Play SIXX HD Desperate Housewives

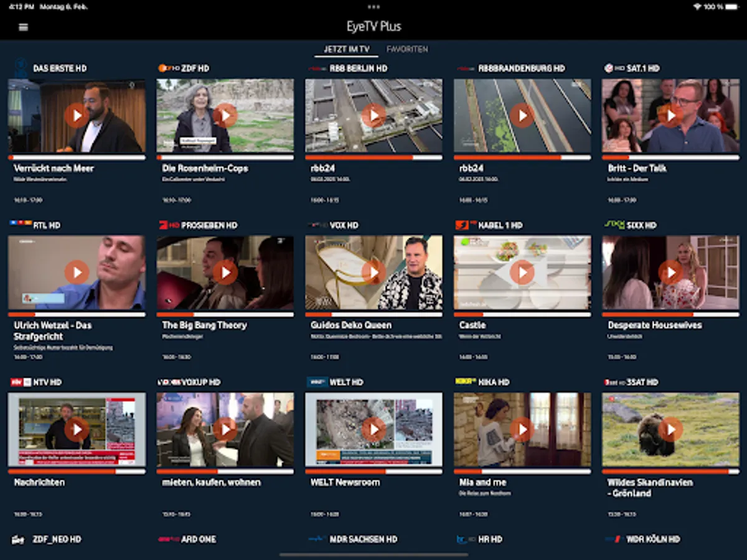670,272
